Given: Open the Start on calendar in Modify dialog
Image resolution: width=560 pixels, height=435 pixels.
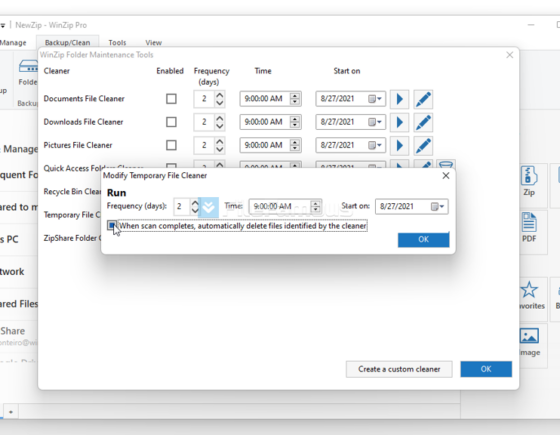Looking at the screenshot, I should [x=438, y=206].
